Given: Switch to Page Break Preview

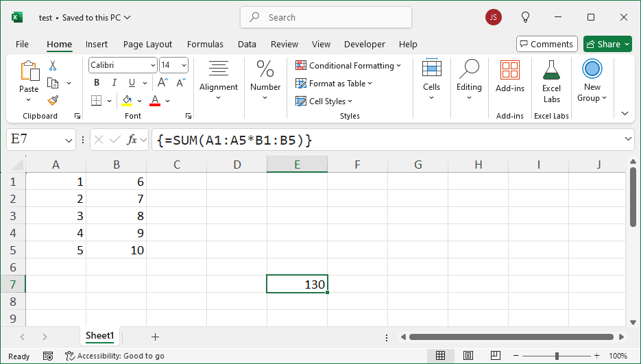Looking at the screenshot, I should (x=496, y=355).
